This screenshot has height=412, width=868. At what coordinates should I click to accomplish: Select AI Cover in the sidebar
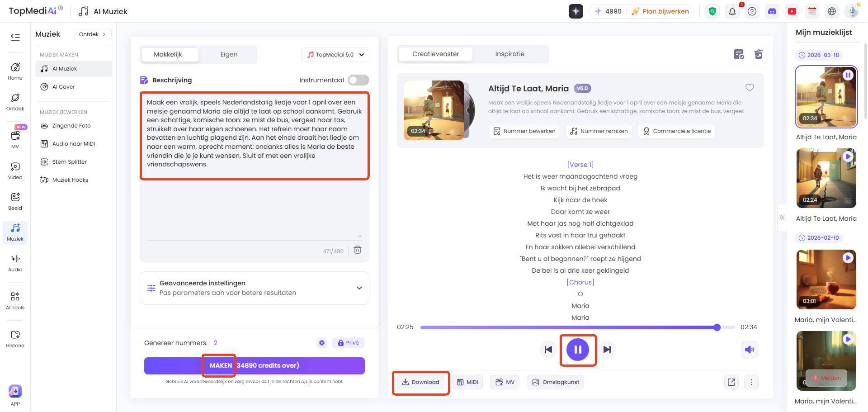[x=63, y=86]
